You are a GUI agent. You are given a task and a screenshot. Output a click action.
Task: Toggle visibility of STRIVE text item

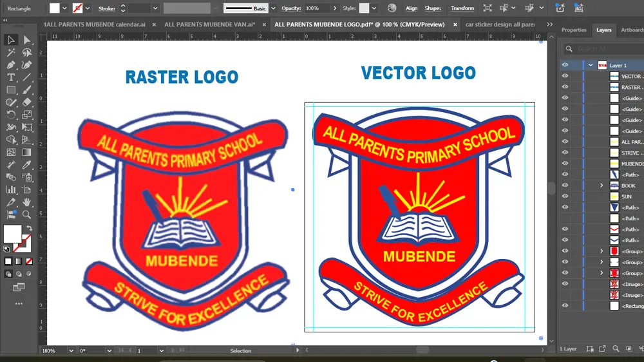pos(565,153)
